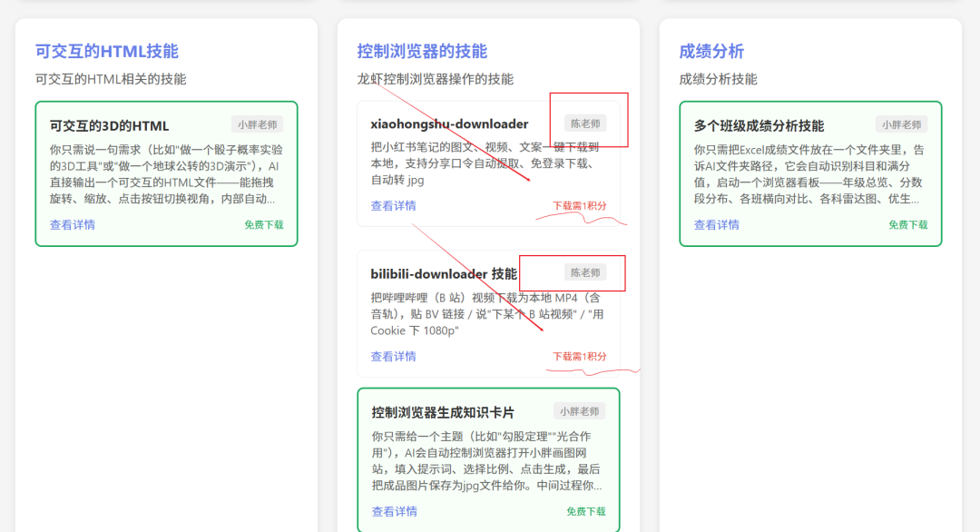Open 查看详情 for 控制浏览器生成知识卡片
The width and height of the screenshot is (980, 532).
click(395, 511)
